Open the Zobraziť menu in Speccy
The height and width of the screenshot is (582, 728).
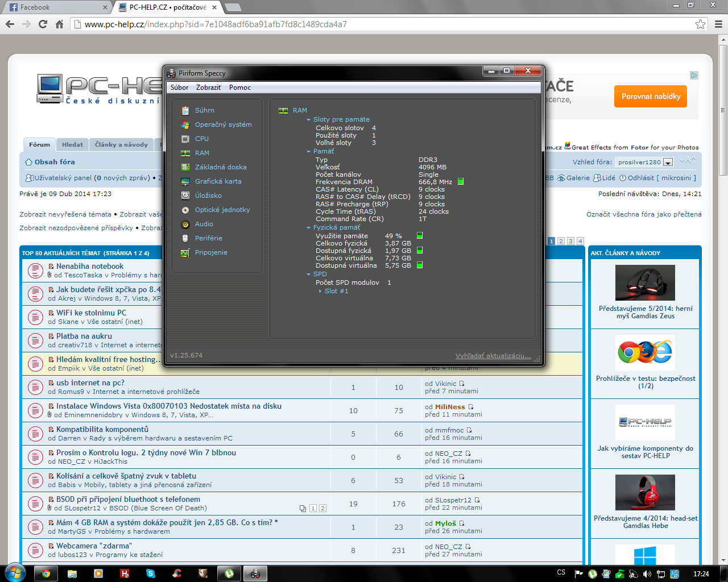click(209, 88)
